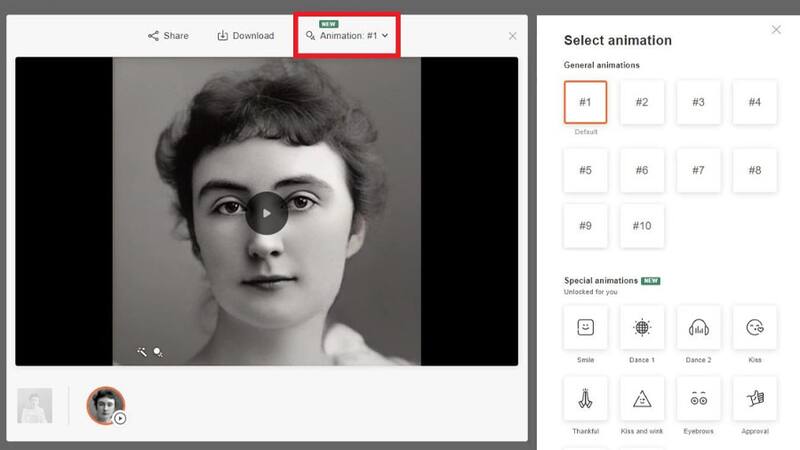Select the circular animated face thumbnail

(x=105, y=405)
